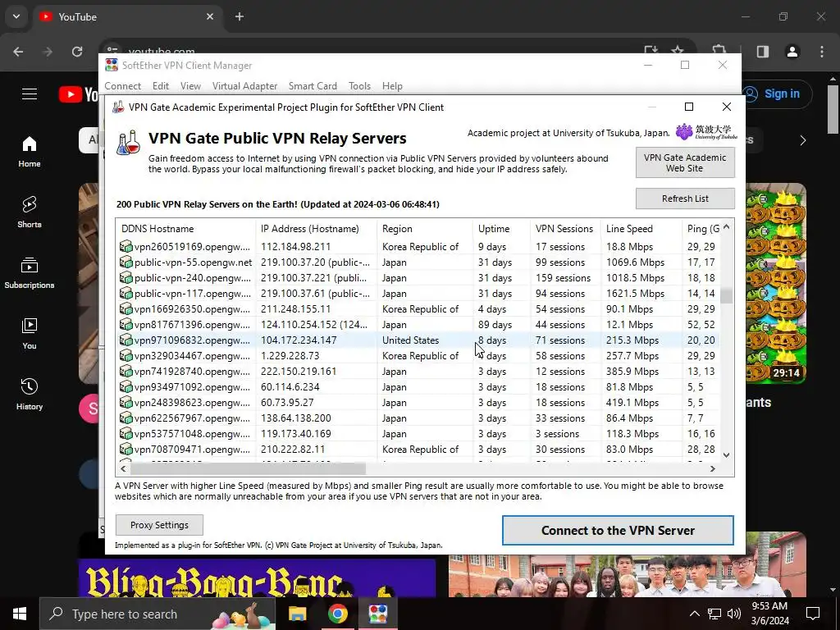This screenshot has width=840, height=630.
Task: Go to YouTube Home in sidebar
Action: tap(30, 152)
